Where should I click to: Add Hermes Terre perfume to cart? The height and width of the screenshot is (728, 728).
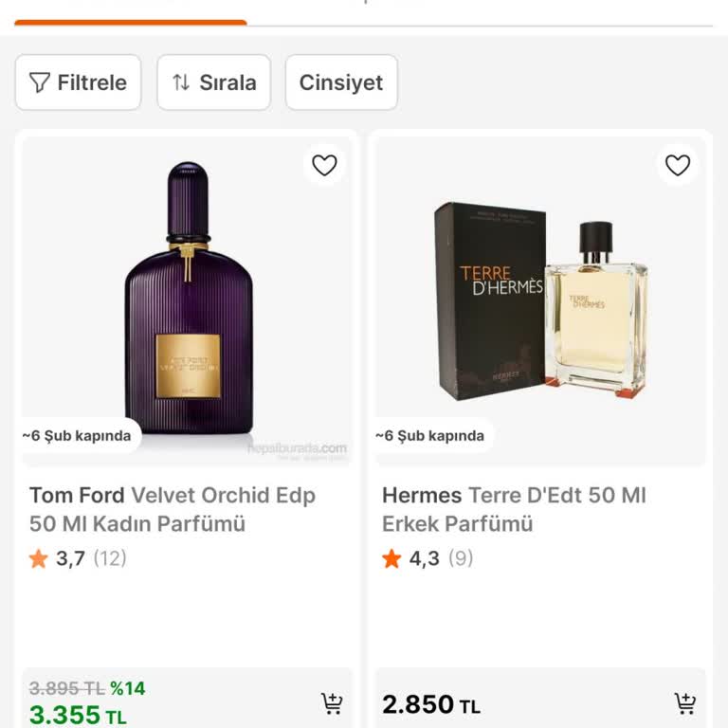[x=684, y=703]
